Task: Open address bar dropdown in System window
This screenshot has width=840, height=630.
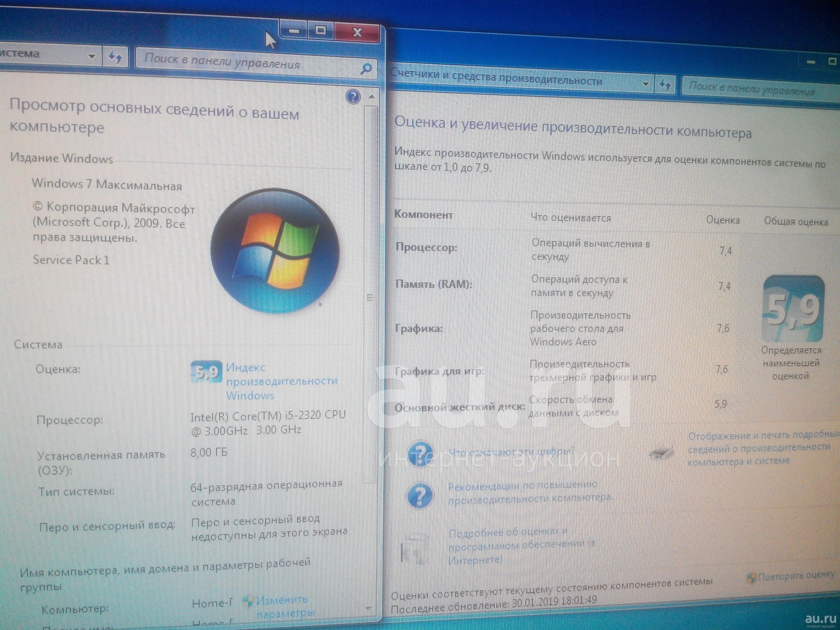Action: pos(92,56)
